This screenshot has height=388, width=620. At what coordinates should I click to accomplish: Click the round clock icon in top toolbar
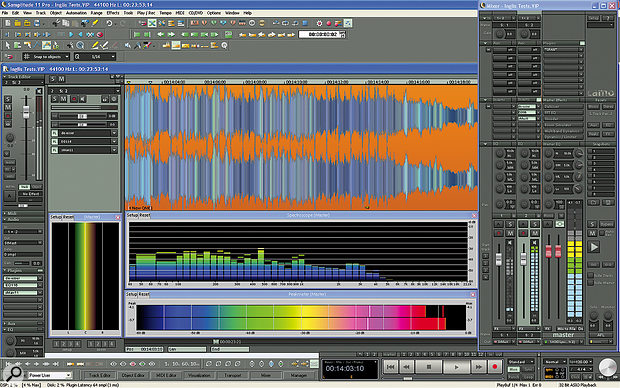click(252, 23)
